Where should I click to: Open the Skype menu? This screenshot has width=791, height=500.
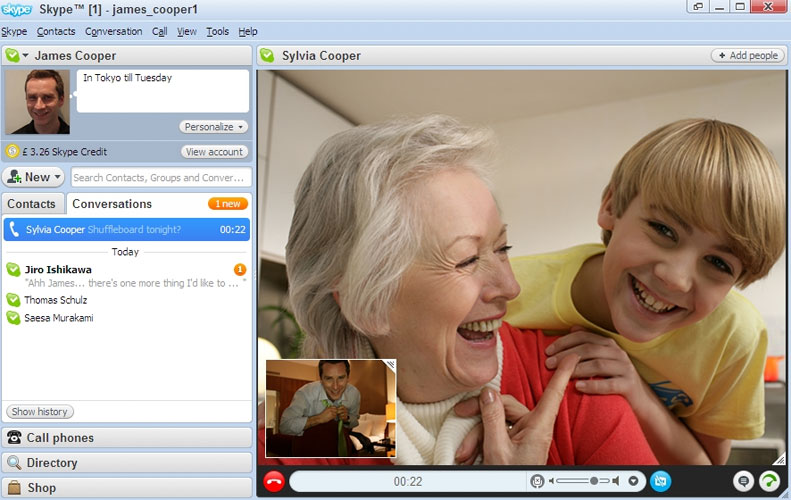click(14, 31)
